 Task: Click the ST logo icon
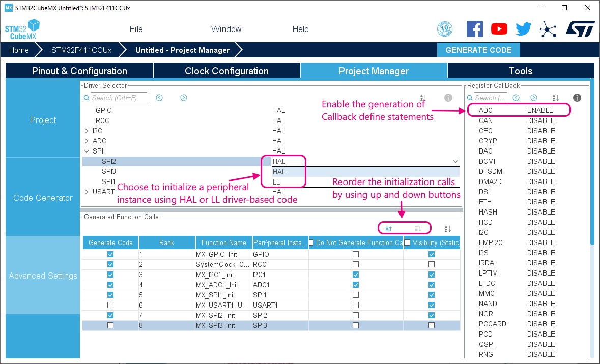(x=580, y=29)
